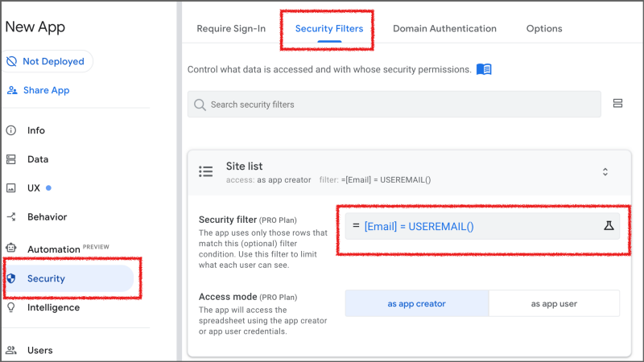Click the Intelligence lightbulb icon

pos(11,307)
